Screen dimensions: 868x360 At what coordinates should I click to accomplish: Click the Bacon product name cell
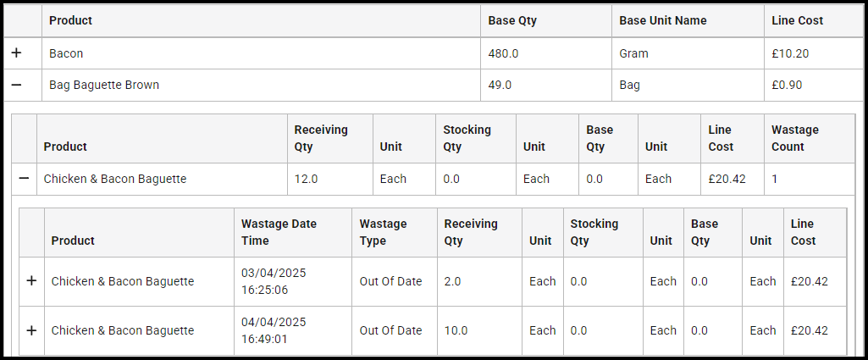point(66,53)
